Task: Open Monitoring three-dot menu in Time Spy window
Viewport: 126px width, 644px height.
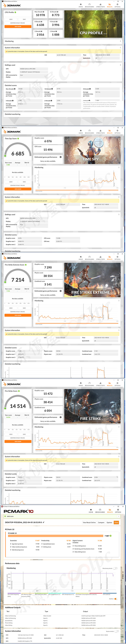Action: [x=119, y=167]
